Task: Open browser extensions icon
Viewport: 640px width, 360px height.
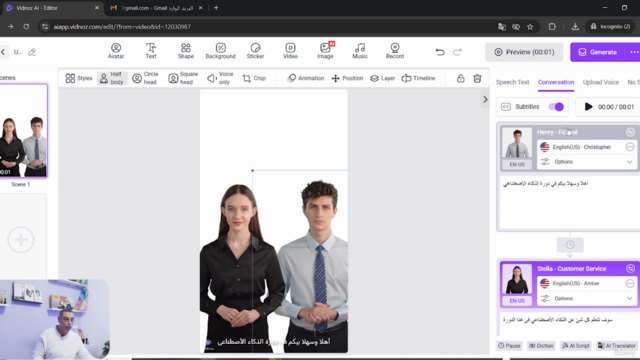Action: (x=552, y=27)
